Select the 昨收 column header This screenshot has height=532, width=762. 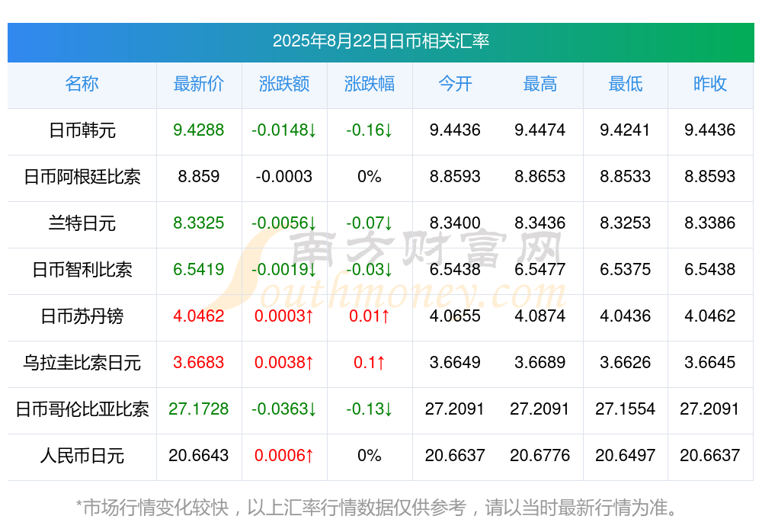click(710, 84)
